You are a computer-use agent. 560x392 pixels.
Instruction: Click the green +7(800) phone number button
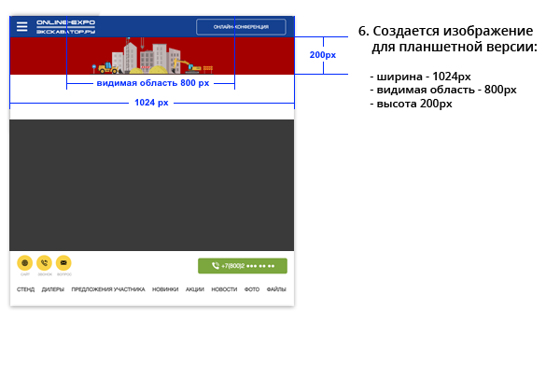tap(243, 266)
